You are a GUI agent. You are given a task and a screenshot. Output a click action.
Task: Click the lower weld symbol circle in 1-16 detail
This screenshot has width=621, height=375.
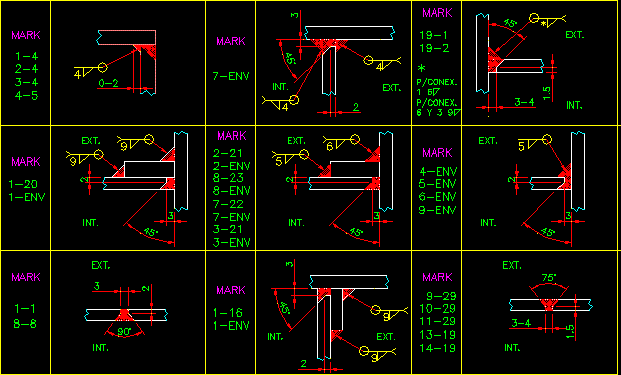click(x=364, y=350)
